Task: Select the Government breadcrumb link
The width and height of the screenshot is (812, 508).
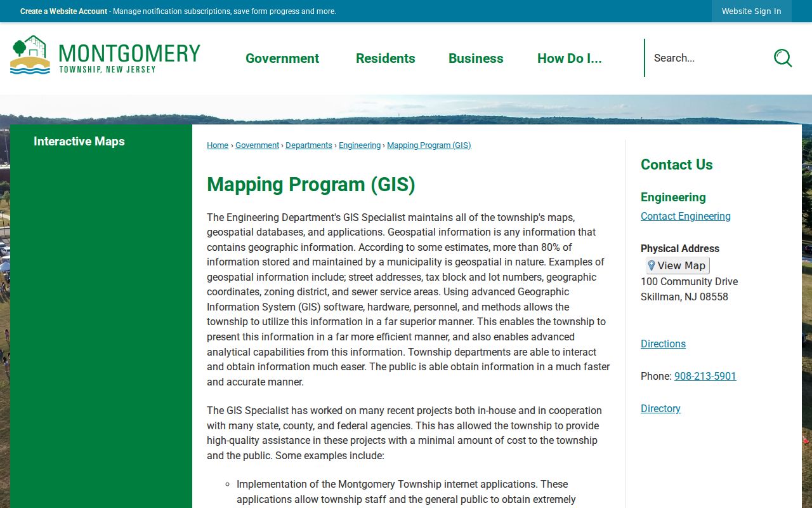Action: pos(257,145)
